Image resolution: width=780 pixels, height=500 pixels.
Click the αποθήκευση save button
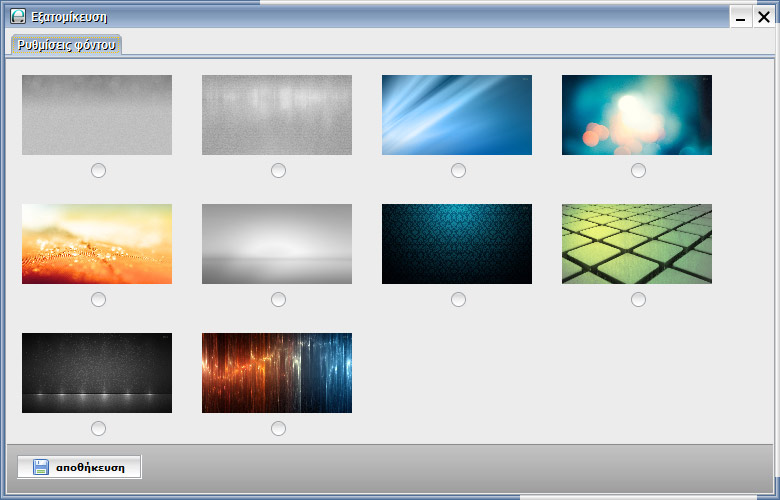(x=80, y=467)
